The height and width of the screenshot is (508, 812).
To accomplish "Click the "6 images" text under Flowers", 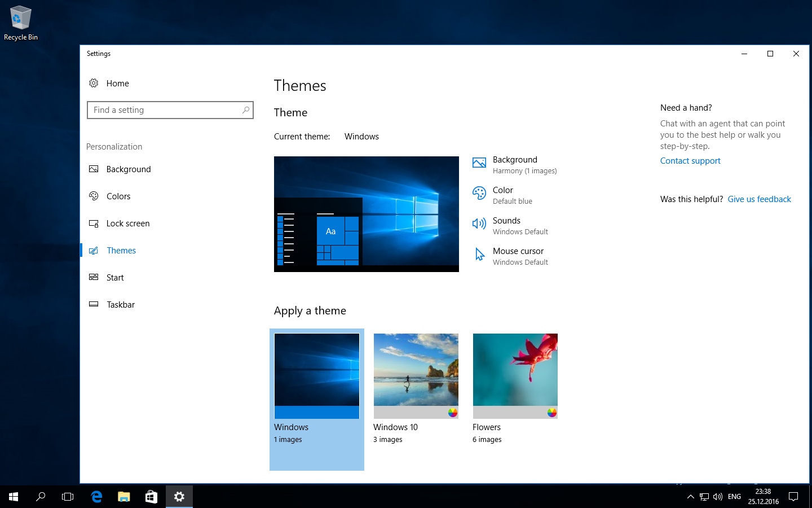I will tap(487, 440).
